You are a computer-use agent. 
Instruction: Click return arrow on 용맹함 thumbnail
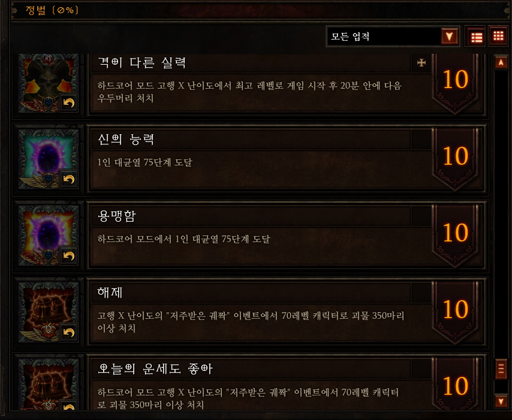[x=68, y=256]
